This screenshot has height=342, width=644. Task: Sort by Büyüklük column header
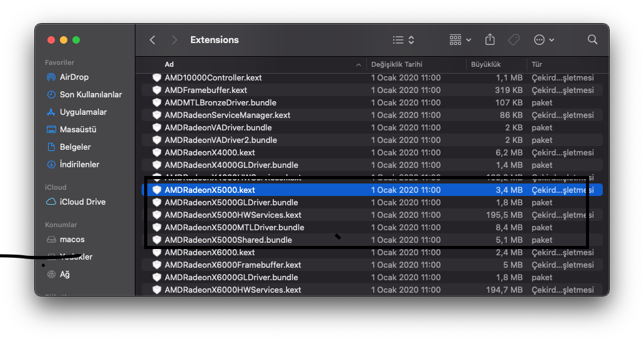(485, 64)
